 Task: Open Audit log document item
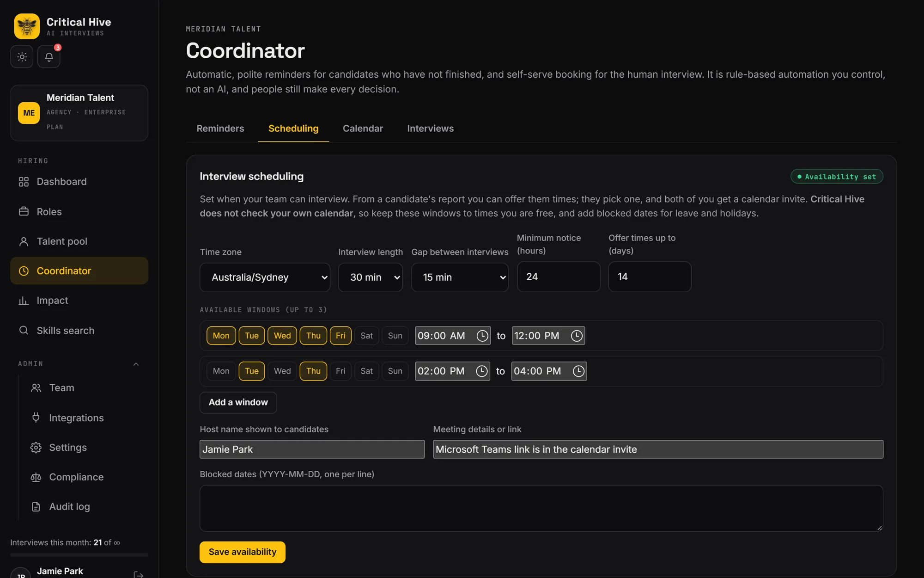[x=85, y=507]
